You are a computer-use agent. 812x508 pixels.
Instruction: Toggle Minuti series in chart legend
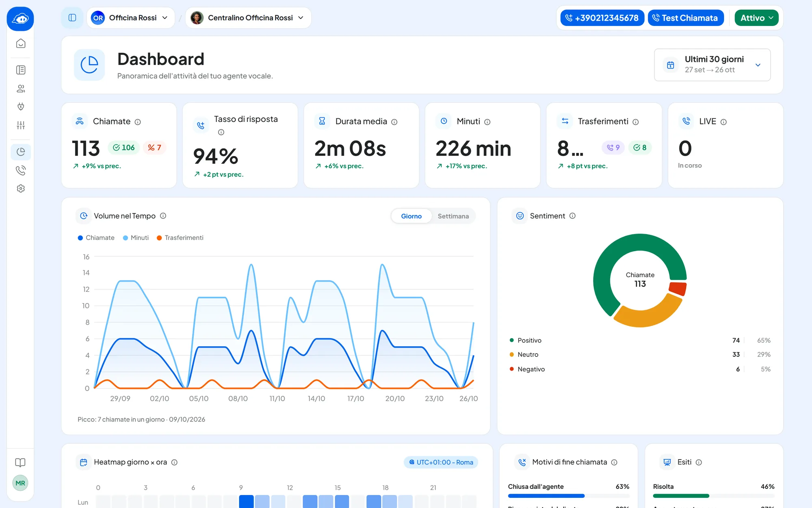[x=136, y=238]
